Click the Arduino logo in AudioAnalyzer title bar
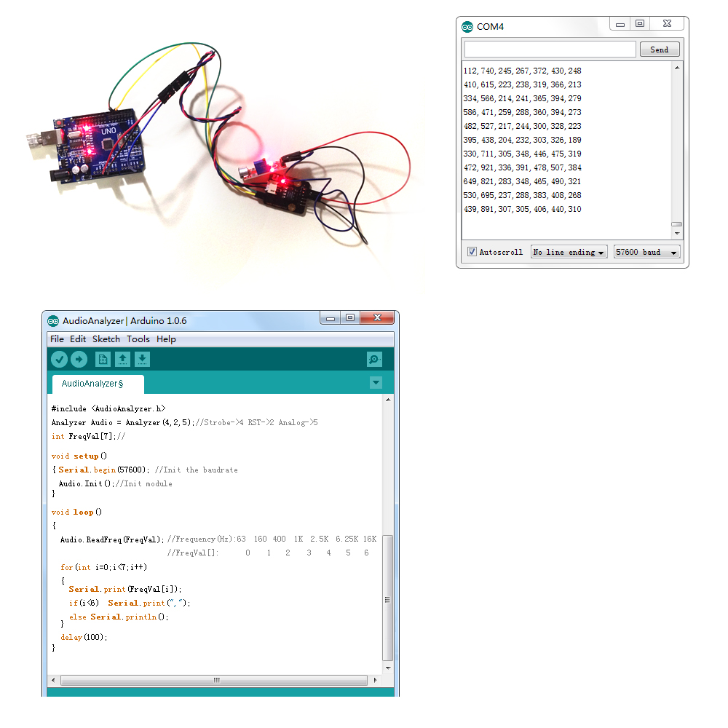Screen dimensions: 728x728 [x=53, y=321]
